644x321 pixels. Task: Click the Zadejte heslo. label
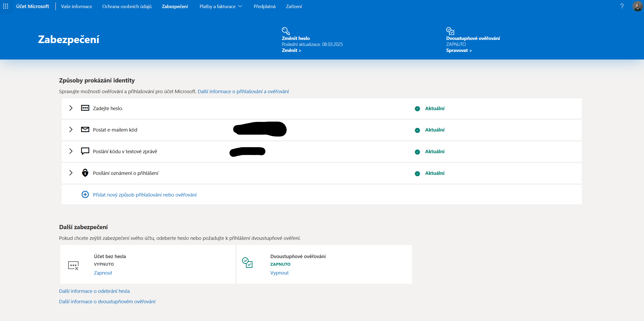point(108,108)
